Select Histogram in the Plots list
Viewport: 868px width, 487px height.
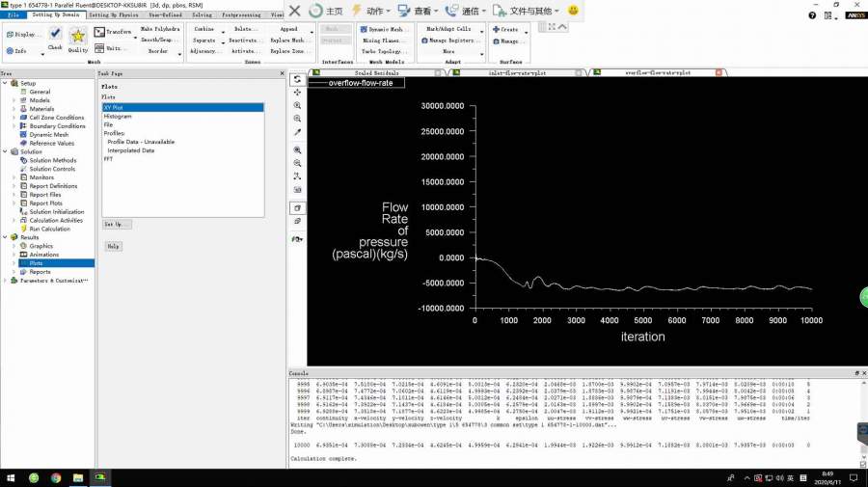click(118, 116)
